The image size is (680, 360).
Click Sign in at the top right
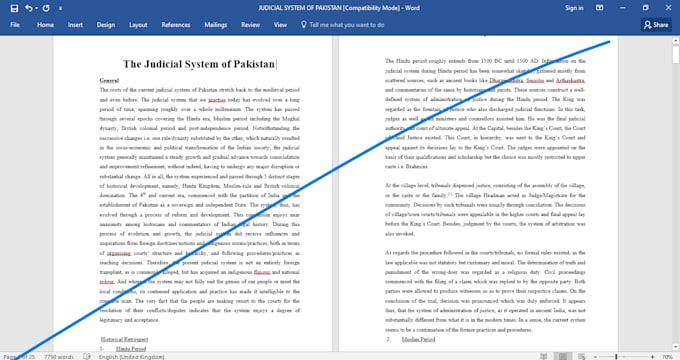click(x=574, y=8)
